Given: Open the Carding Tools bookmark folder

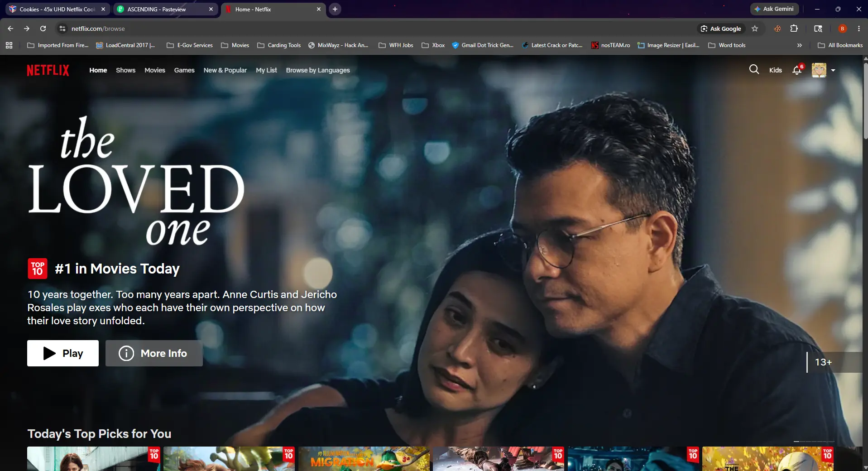Looking at the screenshot, I should tap(279, 45).
